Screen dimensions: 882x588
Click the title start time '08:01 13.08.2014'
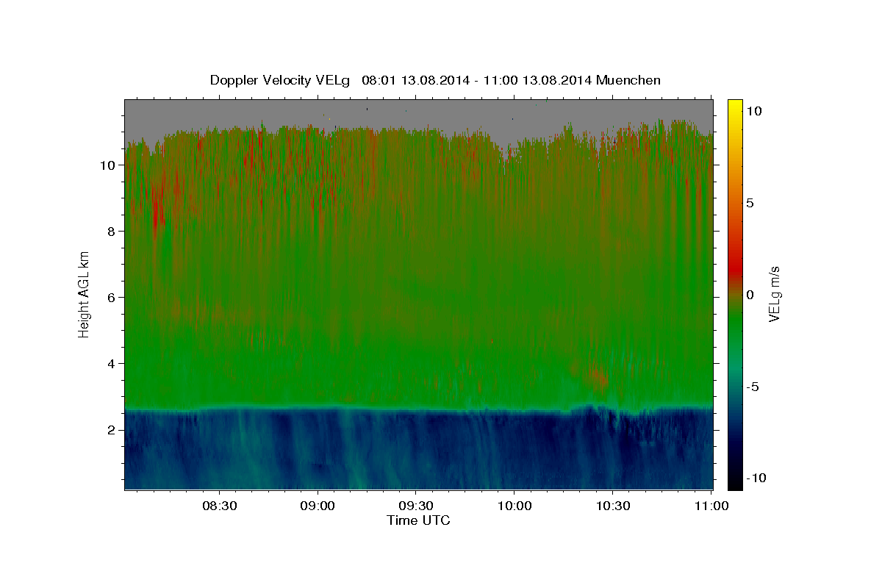pos(415,80)
